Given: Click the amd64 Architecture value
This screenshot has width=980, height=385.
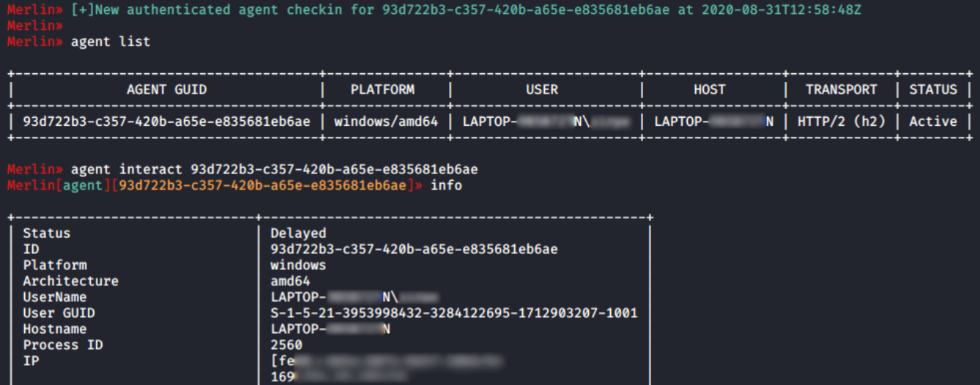Looking at the screenshot, I should click(x=290, y=281).
